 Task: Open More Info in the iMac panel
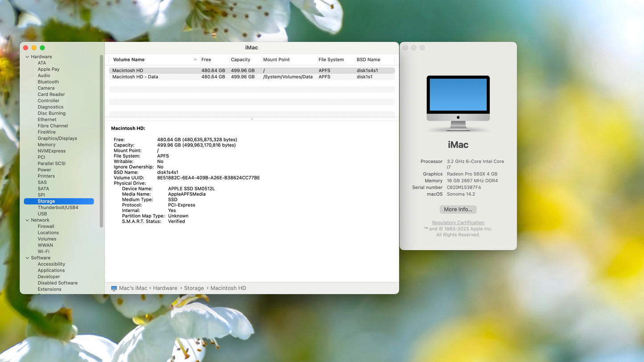pyautogui.click(x=458, y=209)
